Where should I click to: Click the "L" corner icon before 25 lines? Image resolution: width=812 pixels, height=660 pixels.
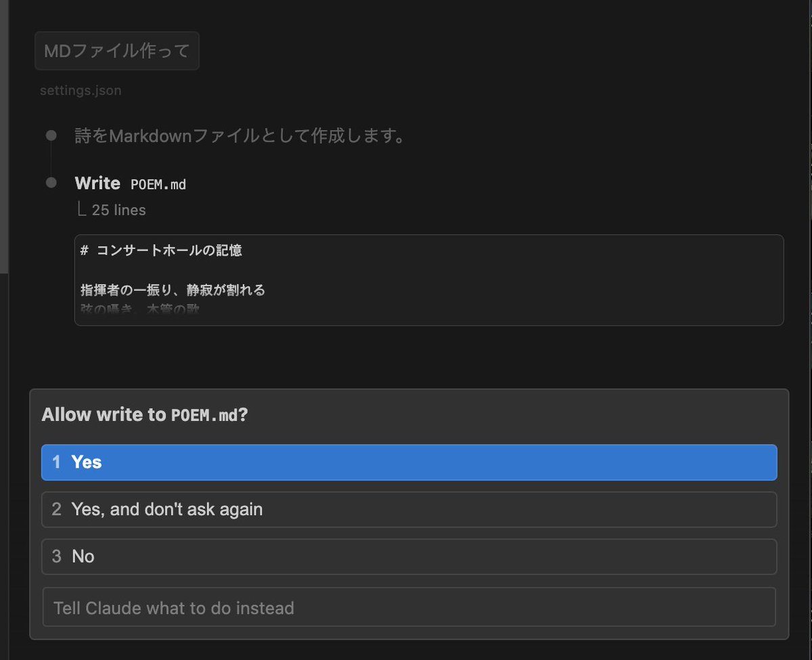(83, 209)
